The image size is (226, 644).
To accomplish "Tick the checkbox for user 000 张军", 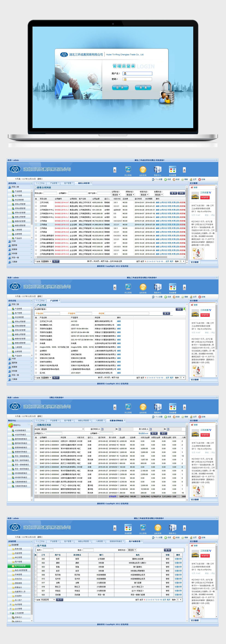I will [36, 559].
